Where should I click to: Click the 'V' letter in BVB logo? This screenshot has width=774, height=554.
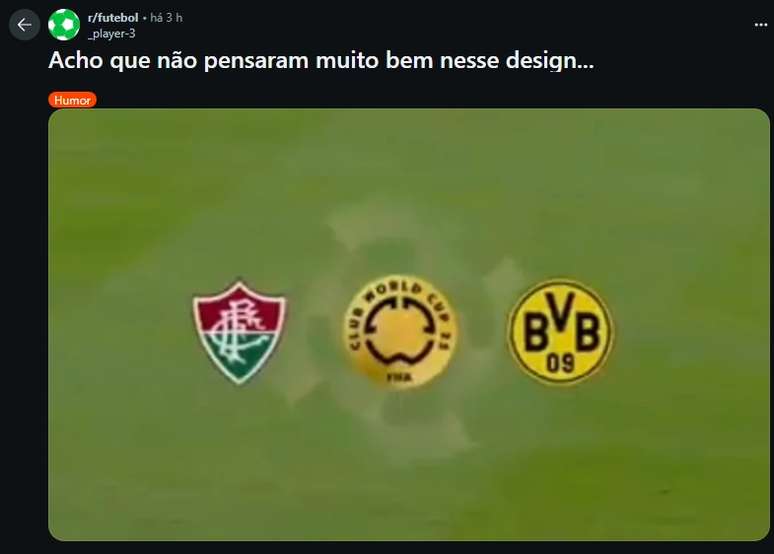pos(561,310)
